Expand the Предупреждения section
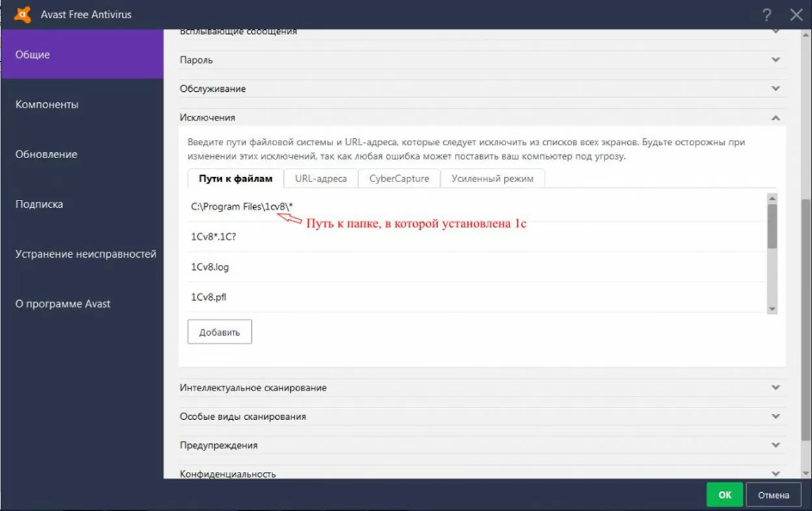The width and height of the screenshot is (812, 511). coord(482,445)
